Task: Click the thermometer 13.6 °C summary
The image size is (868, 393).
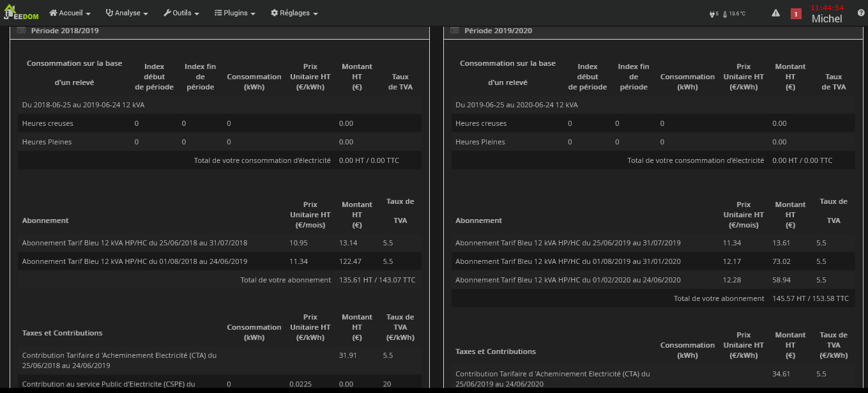Action: pyautogui.click(x=735, y=13)
